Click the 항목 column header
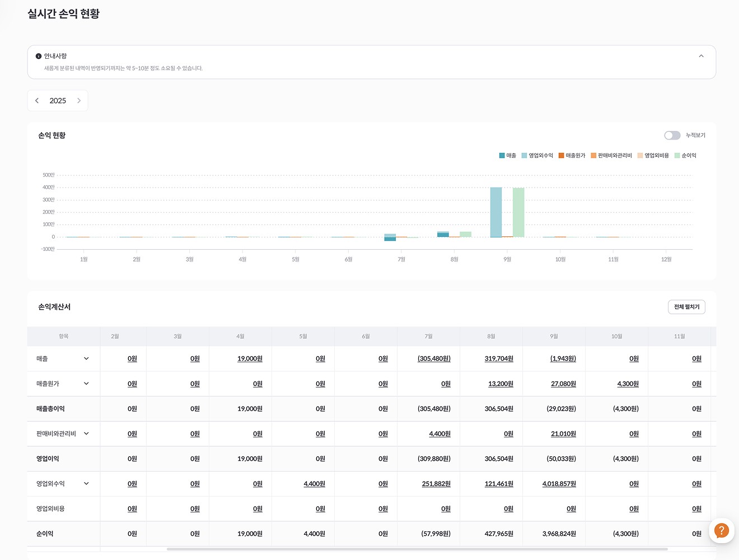This screenshot has height=560, width=739. [64, 337]
